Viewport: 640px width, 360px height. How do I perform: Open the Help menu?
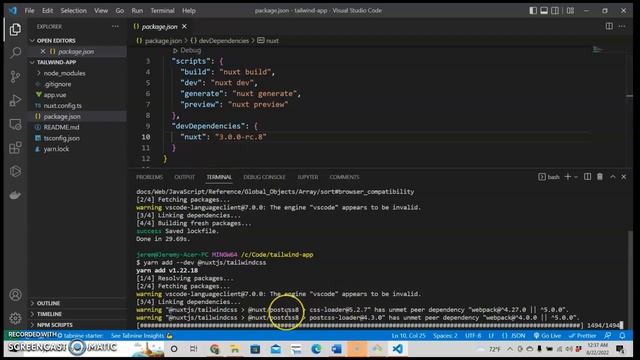[189, 11]
